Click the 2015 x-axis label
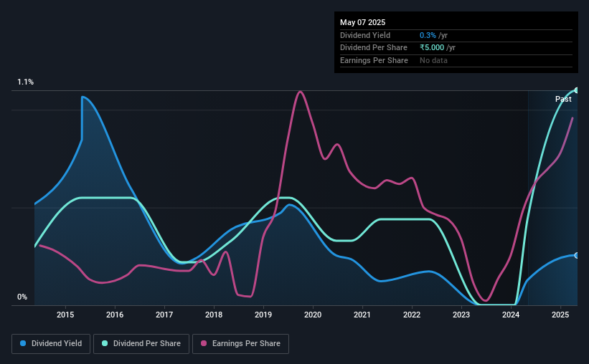 (x=65, y=315)
